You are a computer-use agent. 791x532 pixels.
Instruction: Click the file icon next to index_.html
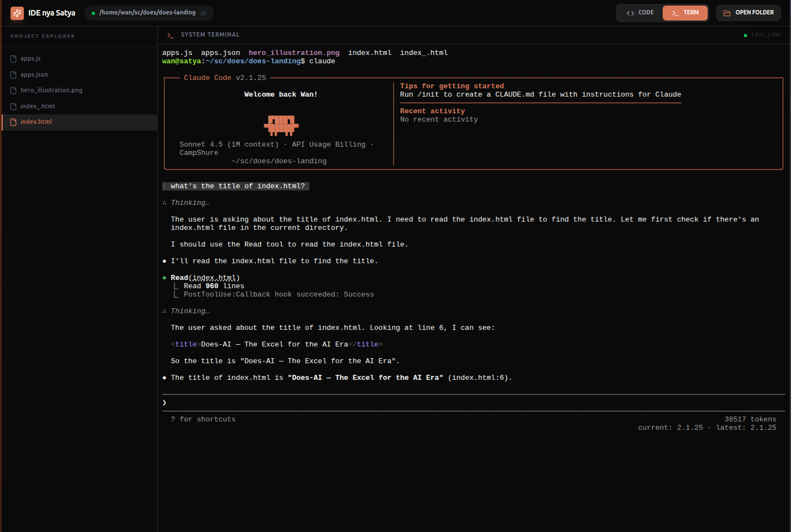click(x=13, y=106)
